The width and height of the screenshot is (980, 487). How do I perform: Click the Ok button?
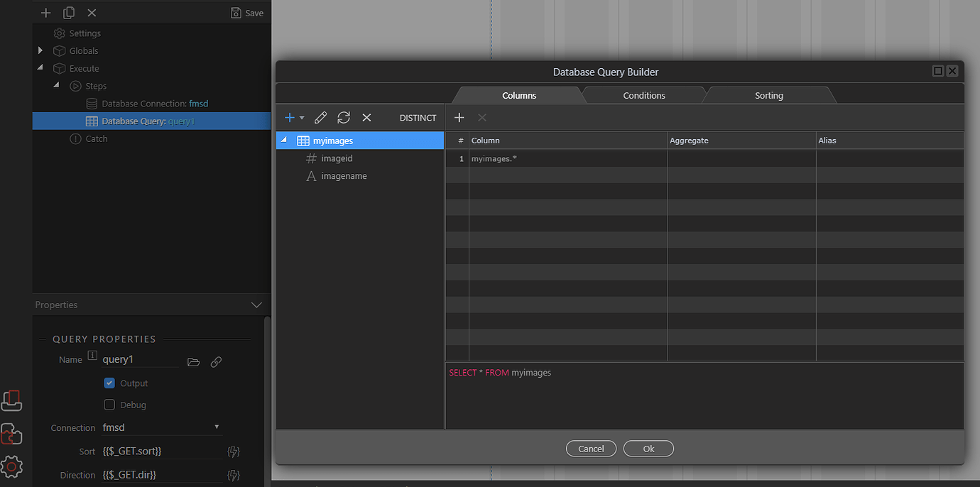648,448
